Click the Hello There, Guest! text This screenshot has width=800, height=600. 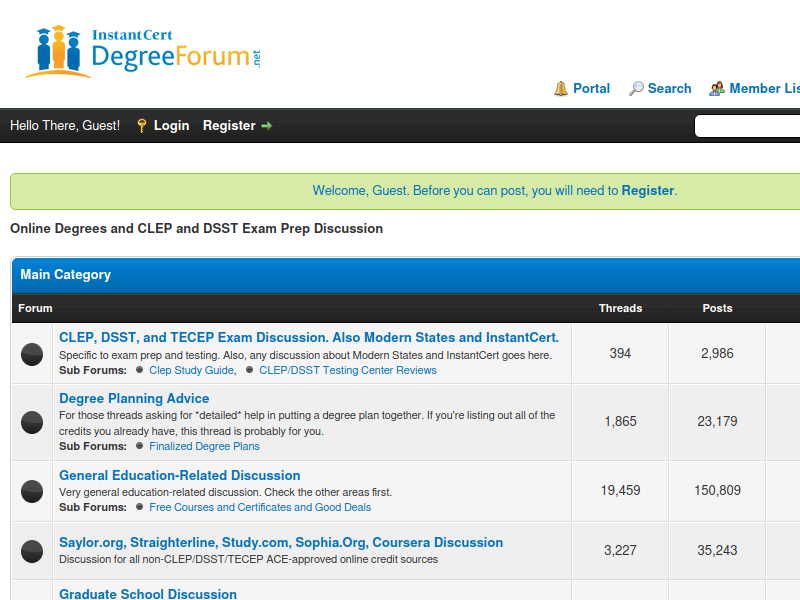(x=65, y=126)
